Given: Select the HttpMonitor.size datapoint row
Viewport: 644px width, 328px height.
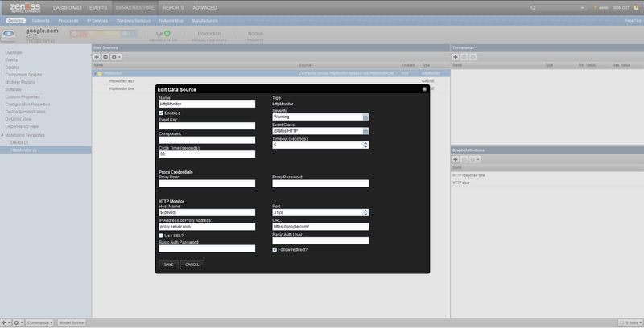Looking at the screenshot, I should tap(271, 81).
